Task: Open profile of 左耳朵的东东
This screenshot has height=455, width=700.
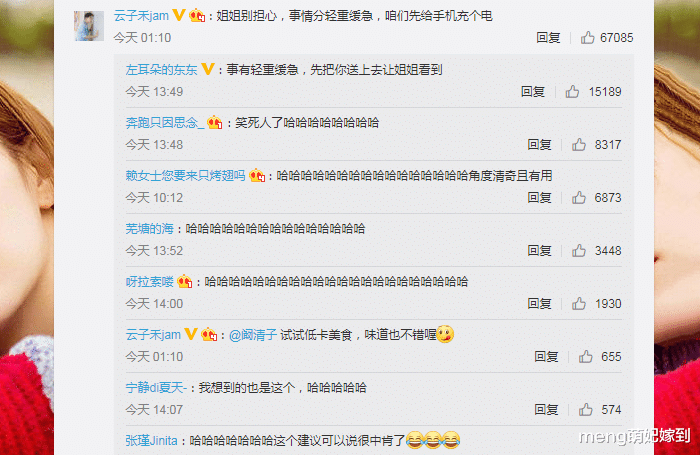Action: [x=161, y=70]
